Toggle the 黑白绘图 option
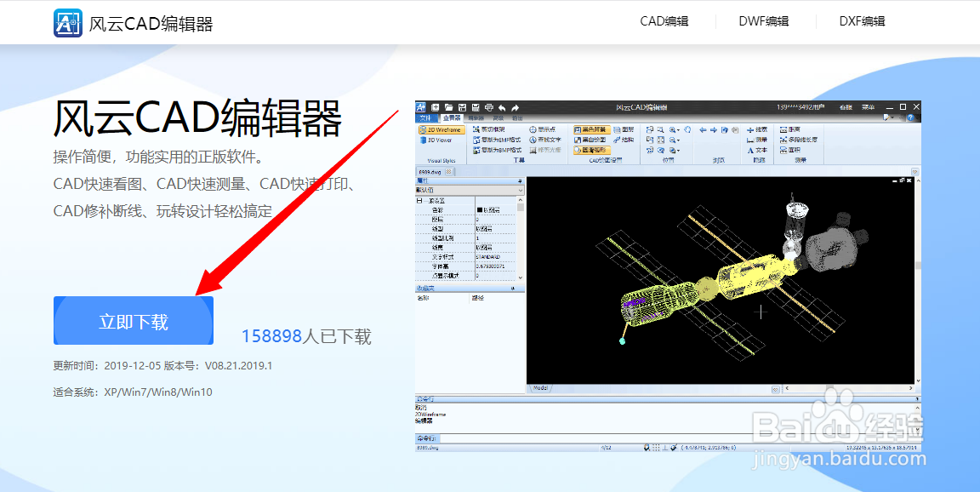The image size is (980, 492). pyautogui.click(x=590, y=140)
